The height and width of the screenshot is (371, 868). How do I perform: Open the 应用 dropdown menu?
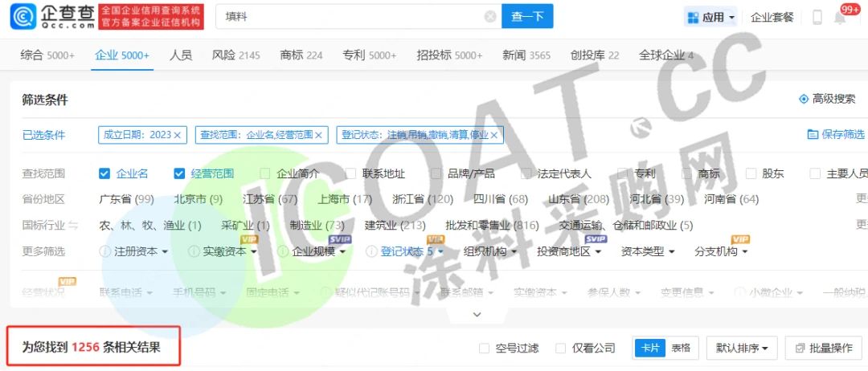[711, 17]
